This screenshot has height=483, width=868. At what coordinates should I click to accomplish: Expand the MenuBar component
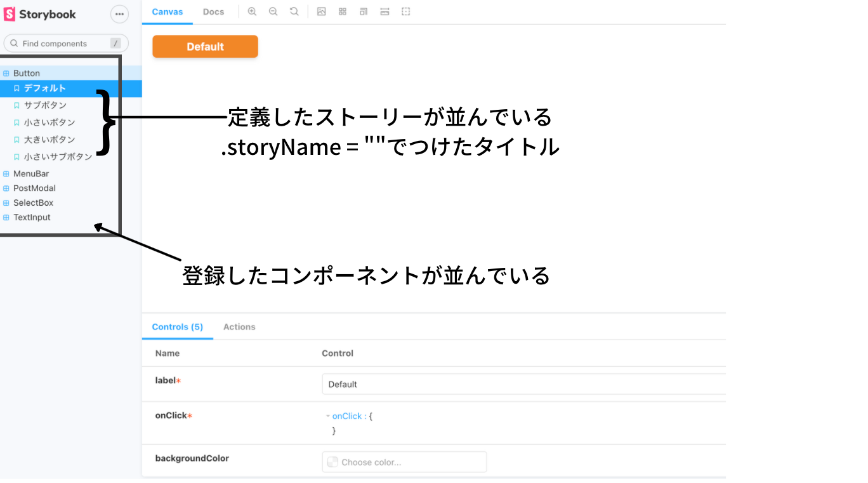point(31,173)
